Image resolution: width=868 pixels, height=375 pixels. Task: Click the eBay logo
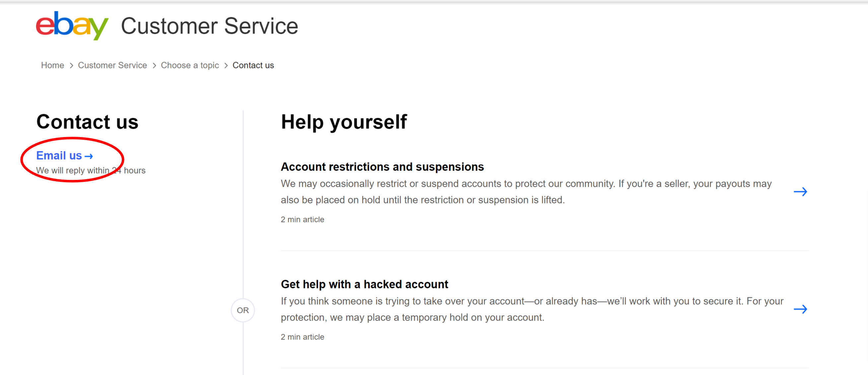[x=72, y=25]
